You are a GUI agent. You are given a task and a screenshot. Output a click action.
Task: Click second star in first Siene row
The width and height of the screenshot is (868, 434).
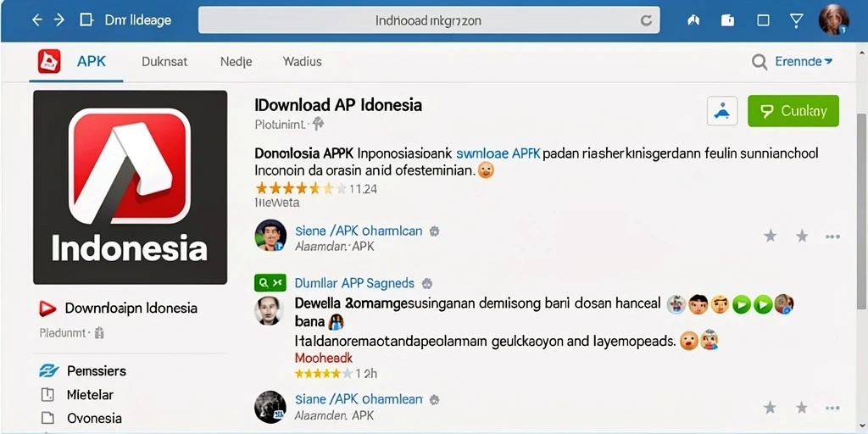coord(802,236)
